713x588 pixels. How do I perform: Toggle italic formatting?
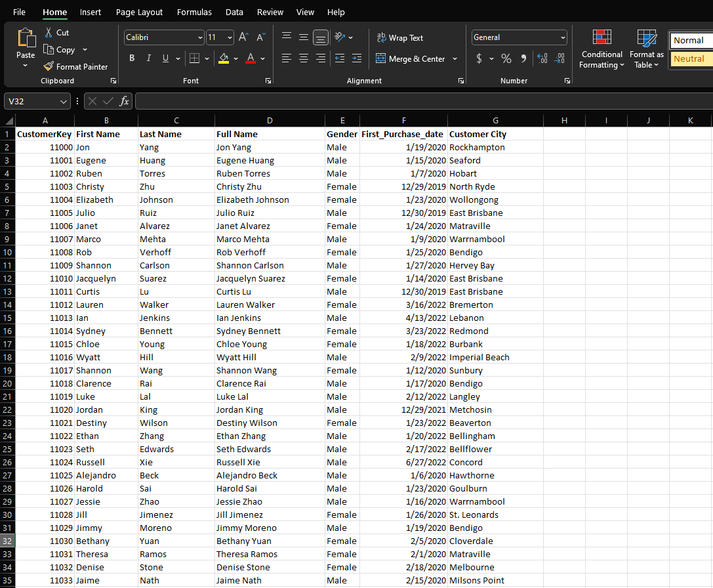pos(148,58)
